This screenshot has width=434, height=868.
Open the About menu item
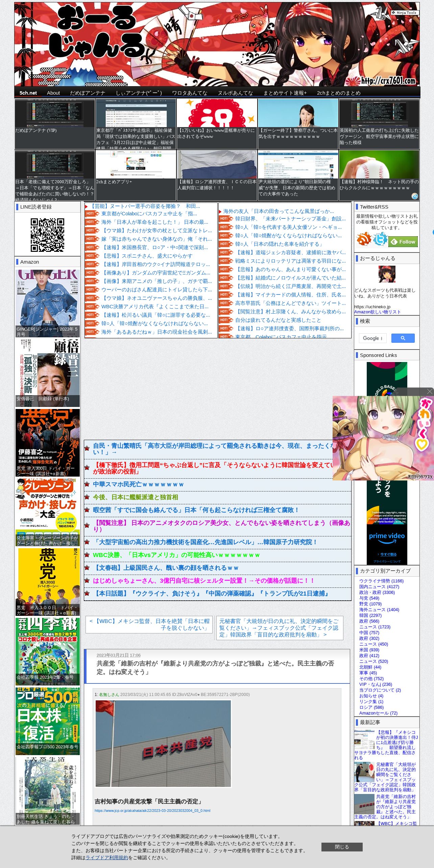pyautogui.click(x=53, y=93)
